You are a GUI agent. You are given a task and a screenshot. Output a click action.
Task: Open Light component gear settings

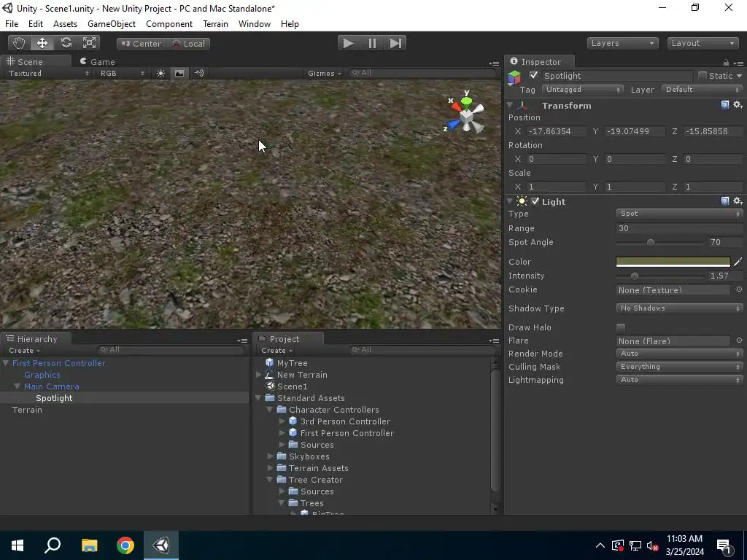pos(738,201)
